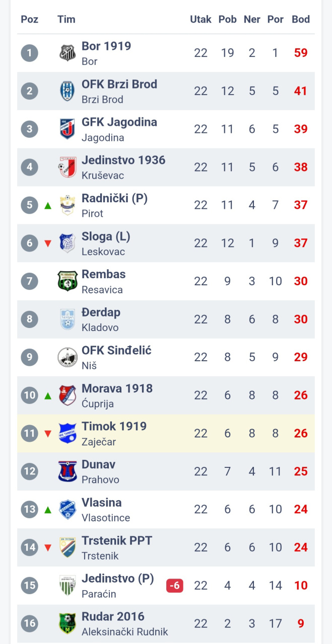
Task: Click the red -6 penalty badge
Action: tap(175, 586)
